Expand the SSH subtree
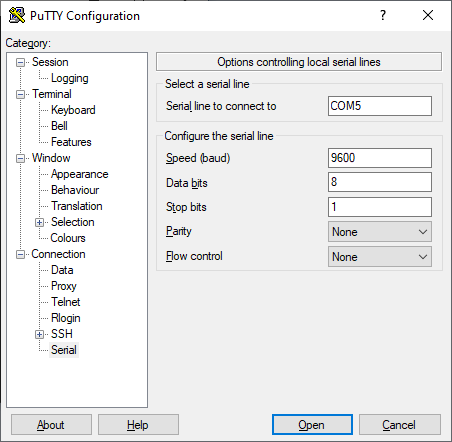This screenshot has width=452, height=442. click(x=39, y=334)
